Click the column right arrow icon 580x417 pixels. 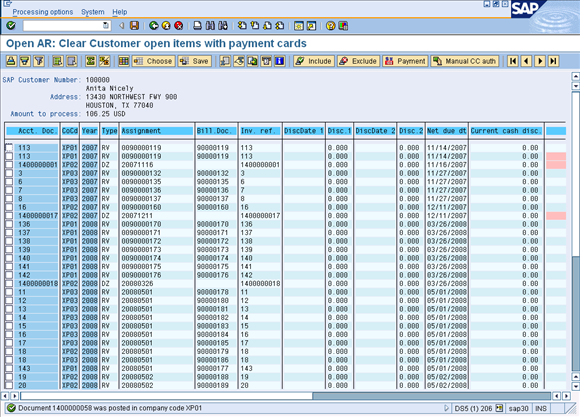(x=540, y=61)
